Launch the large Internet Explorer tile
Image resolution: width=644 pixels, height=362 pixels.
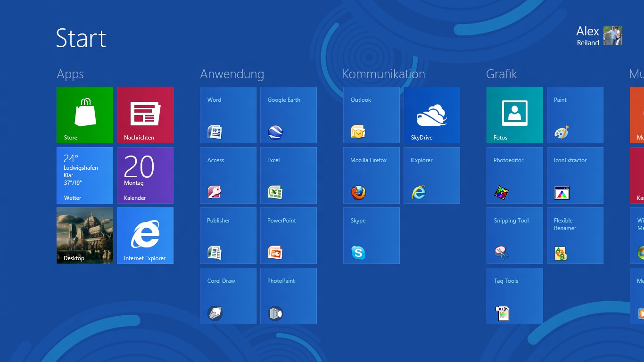[145, 236]
